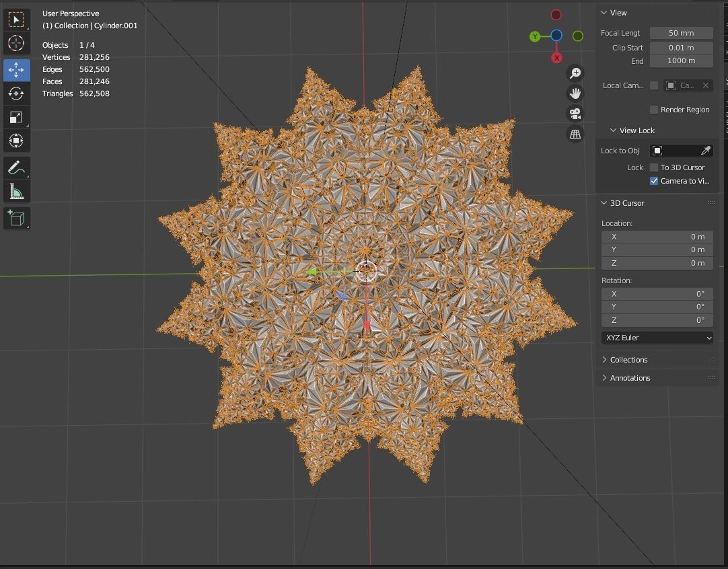728x569 pixels.
Task: Click the Annotations panel grip dots
Action: (711, 378)
